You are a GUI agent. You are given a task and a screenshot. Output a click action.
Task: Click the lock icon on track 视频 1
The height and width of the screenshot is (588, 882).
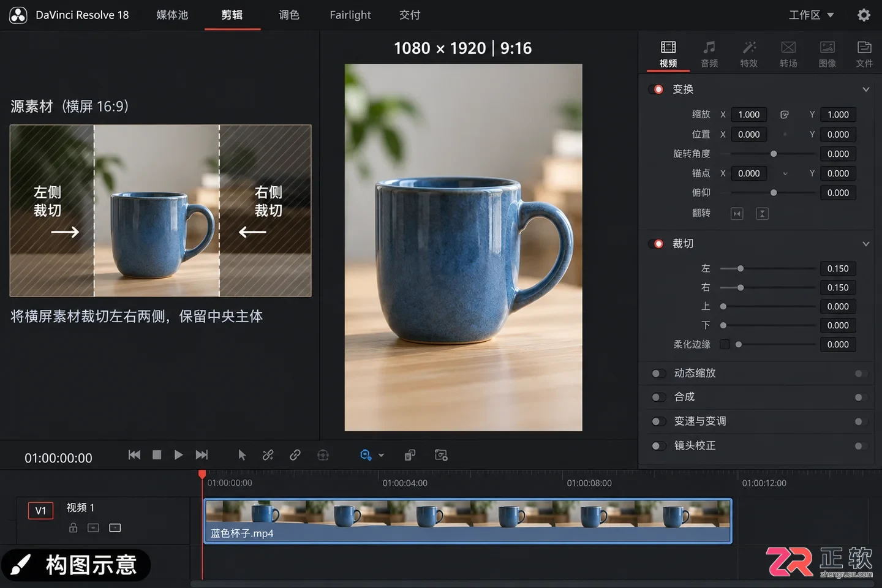[73, 527]
